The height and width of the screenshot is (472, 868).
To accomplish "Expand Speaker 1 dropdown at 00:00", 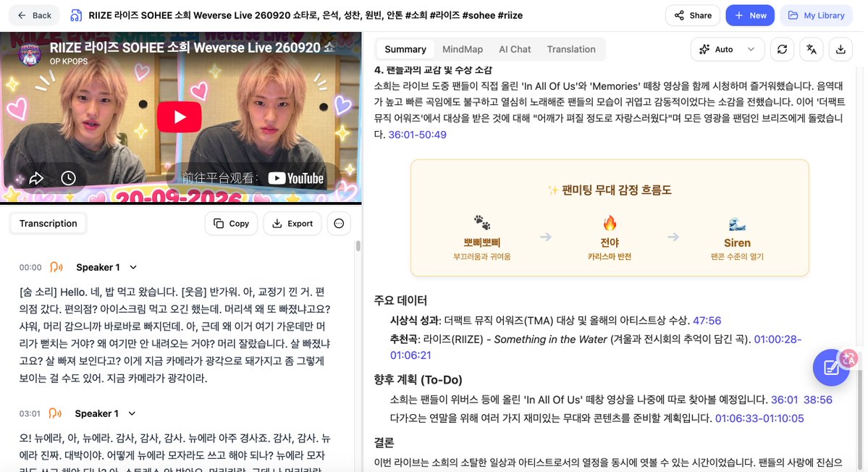I will pos(133,267).
